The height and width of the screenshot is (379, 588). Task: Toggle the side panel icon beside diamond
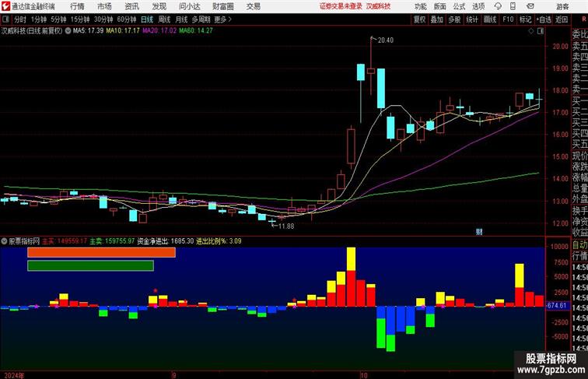pyautogui.click(x=541, y=31)
